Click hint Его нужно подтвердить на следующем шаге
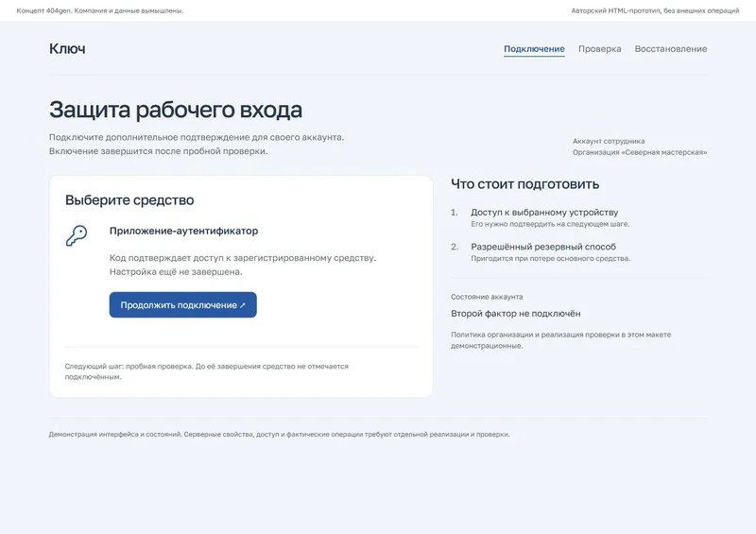Screen dimensions: 756x534 550,224
